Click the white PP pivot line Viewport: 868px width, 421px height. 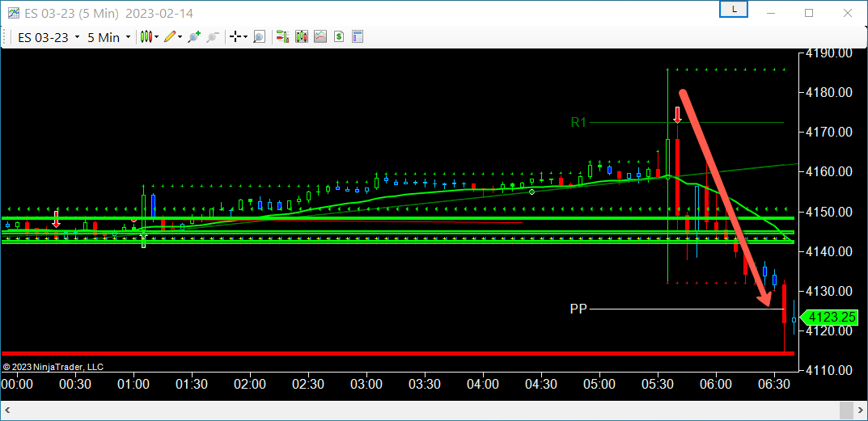pyautogui.click(x=687, y=309)
